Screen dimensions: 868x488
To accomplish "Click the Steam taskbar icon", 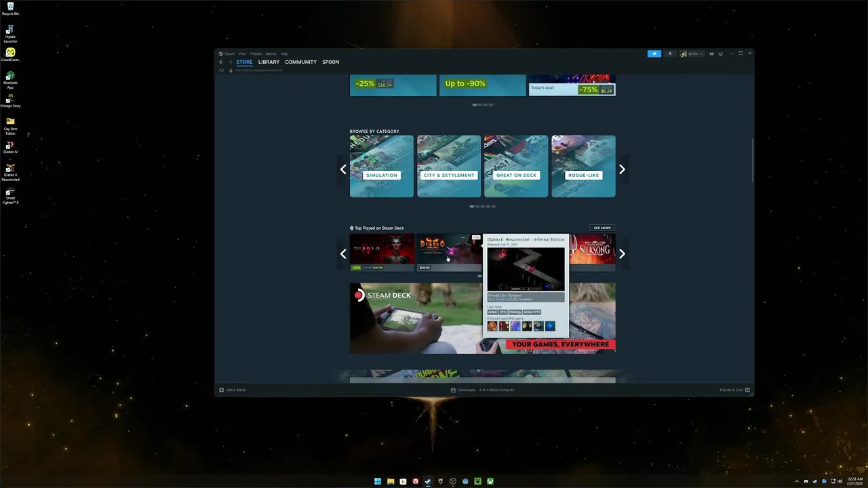I will pyautogui.click(x=428, y=481).
